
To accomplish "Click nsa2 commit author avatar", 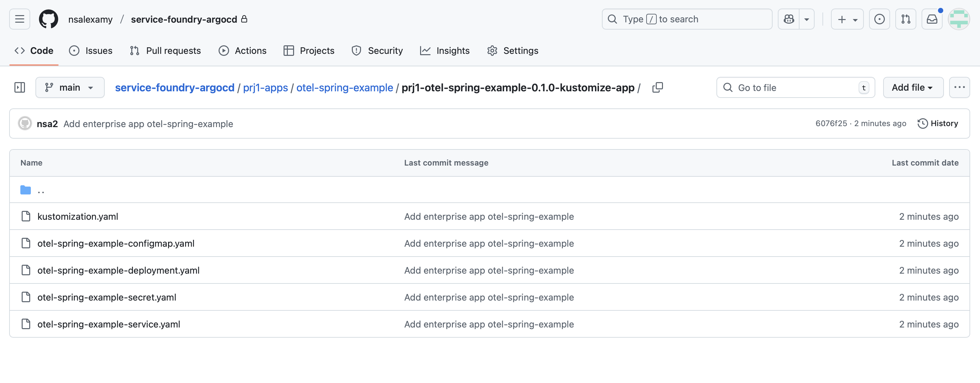I will point(25,124).
